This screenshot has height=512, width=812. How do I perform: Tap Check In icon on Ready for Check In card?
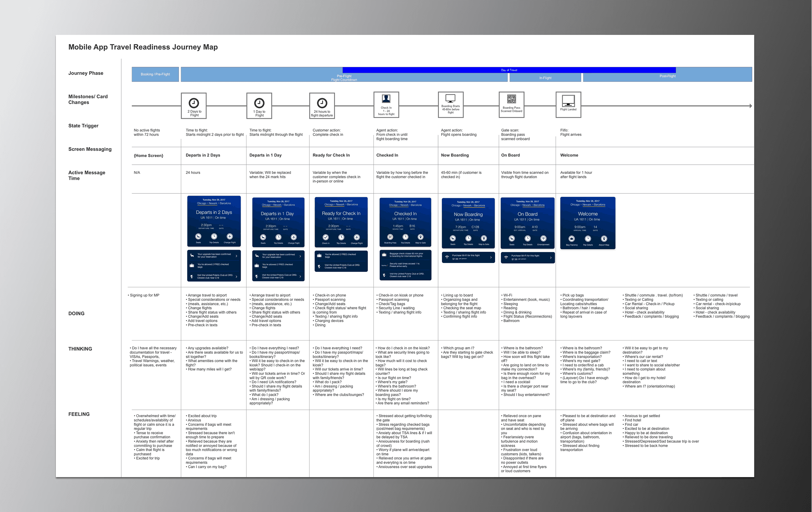pyautogui.click(x=325, y=238)
